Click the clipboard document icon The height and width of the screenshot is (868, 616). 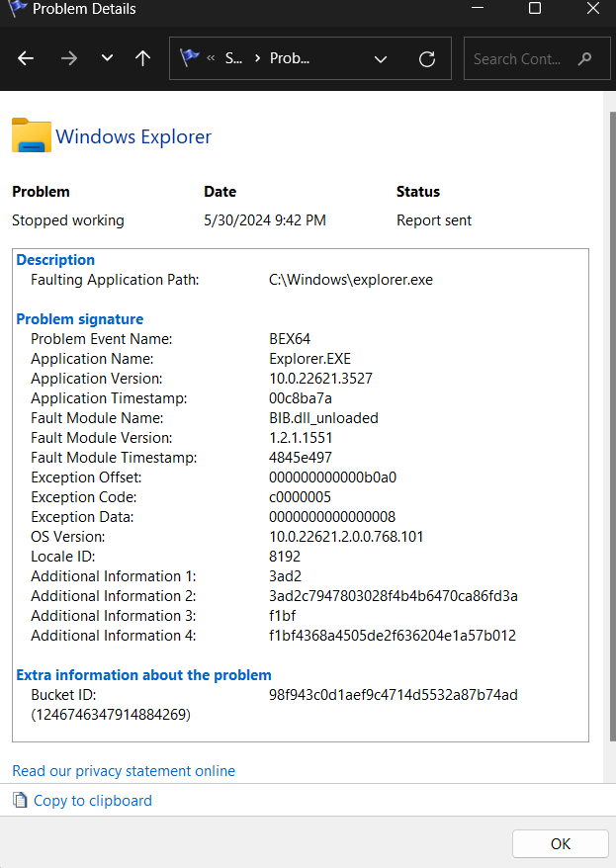tap(20, 800)
